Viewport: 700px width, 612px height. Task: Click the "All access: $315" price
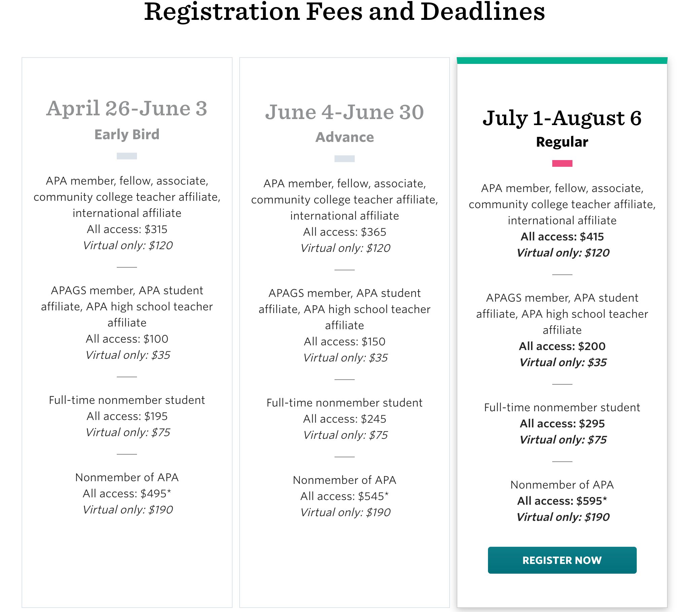pos(127,229)
